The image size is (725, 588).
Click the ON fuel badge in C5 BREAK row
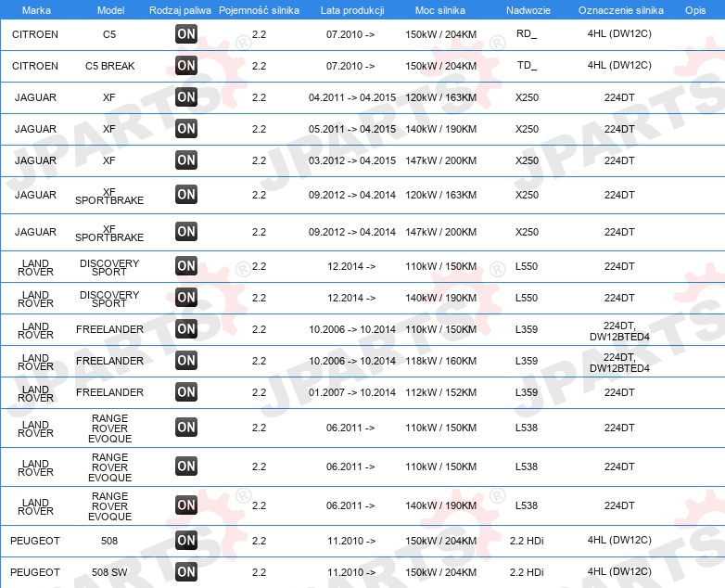[x=186, y=65]
